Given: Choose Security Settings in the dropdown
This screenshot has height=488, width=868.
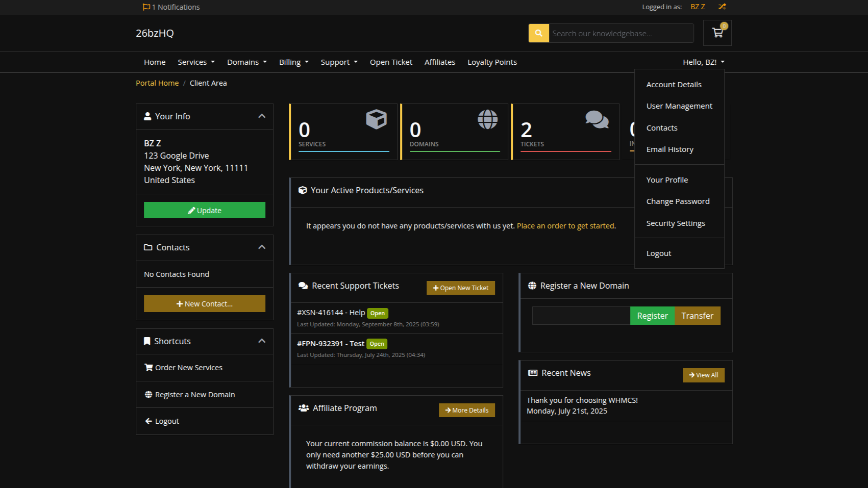Looking at the screenshot, I should click(675, 223).
